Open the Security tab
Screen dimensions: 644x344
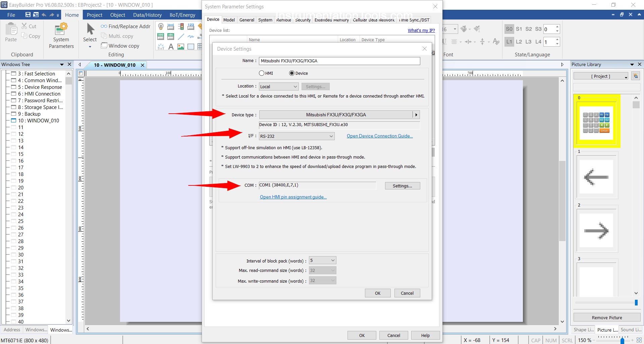(x=303, y=20)
